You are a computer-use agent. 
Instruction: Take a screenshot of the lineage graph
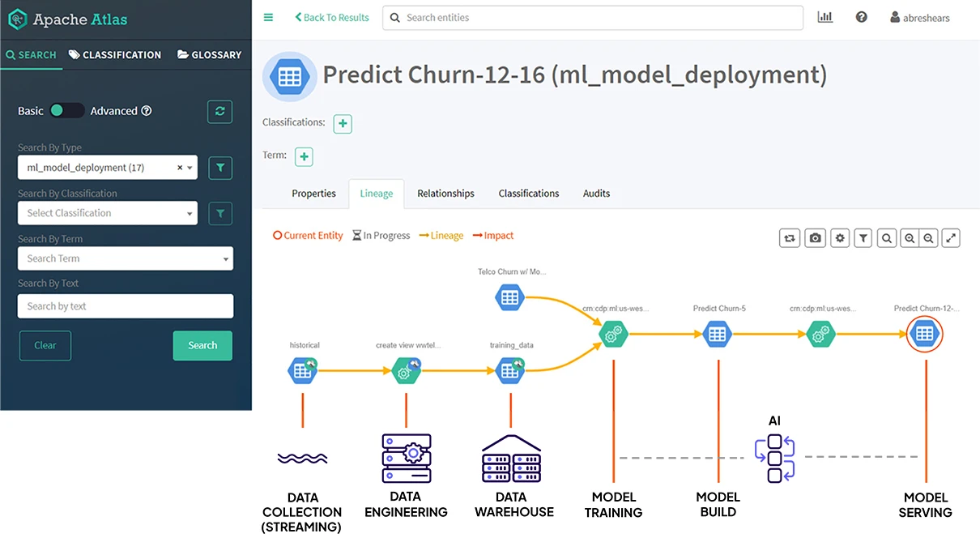815,237
